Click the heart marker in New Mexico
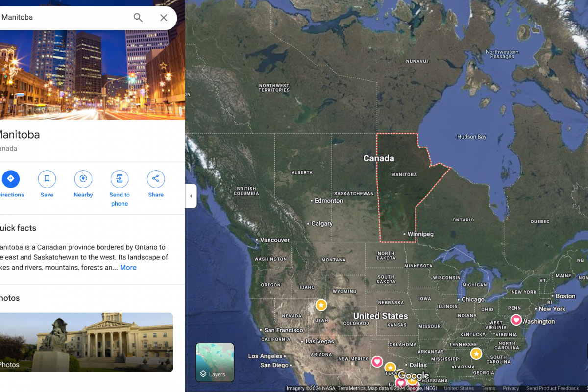The image size is (588, 392). (377, 362)
